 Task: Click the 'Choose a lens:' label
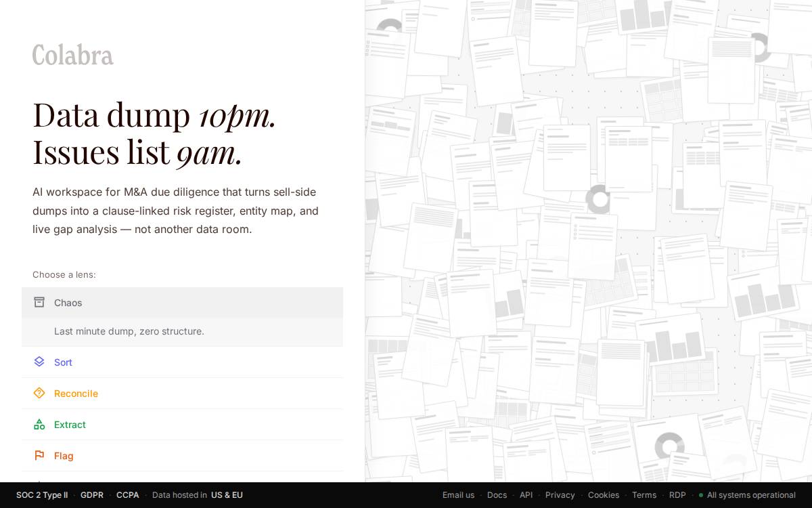(64, 274)
